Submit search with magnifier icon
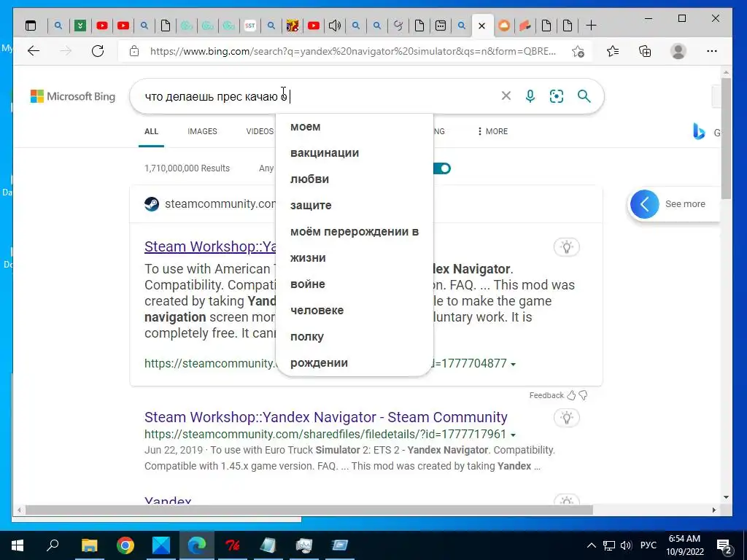Viewport: 747px width, 560px height. (584, 96)
